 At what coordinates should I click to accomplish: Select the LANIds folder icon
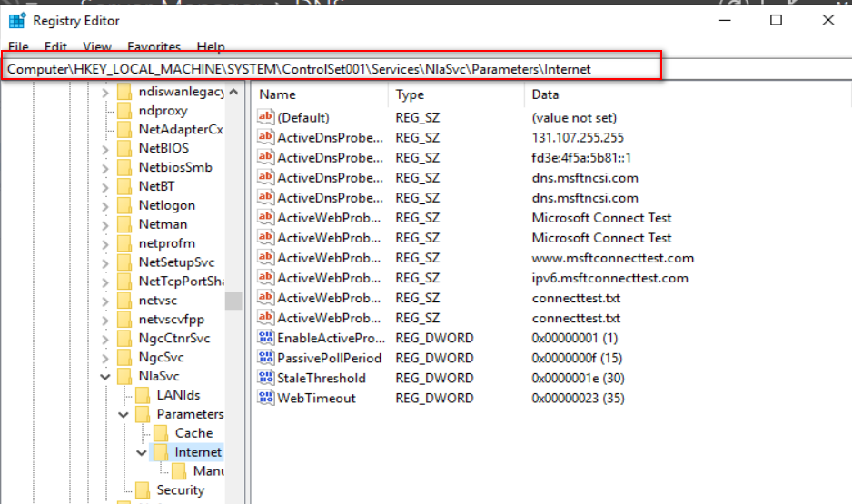click(x=143, y=395)
